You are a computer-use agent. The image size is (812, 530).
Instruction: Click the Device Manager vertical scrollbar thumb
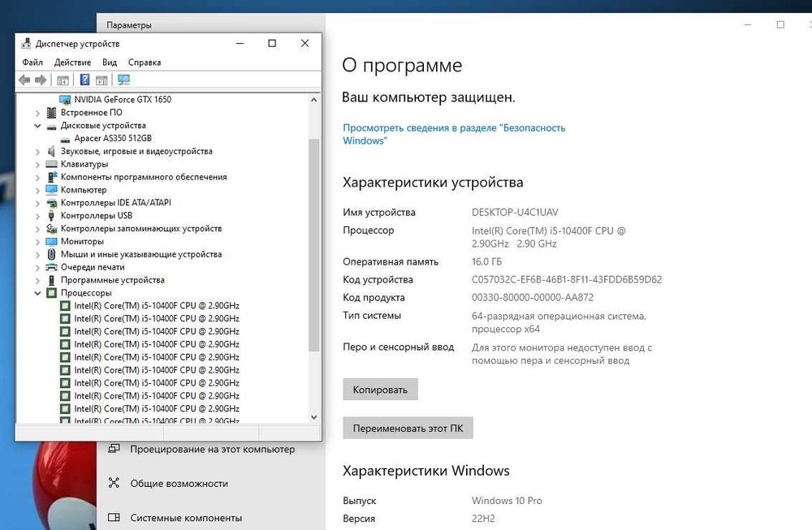pyautogui.click(x=313, y=245)
